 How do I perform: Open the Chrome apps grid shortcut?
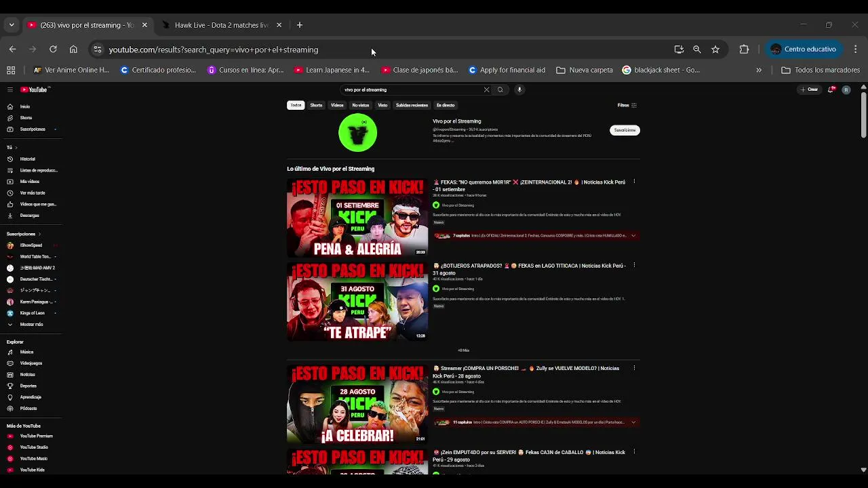(11, 70)
